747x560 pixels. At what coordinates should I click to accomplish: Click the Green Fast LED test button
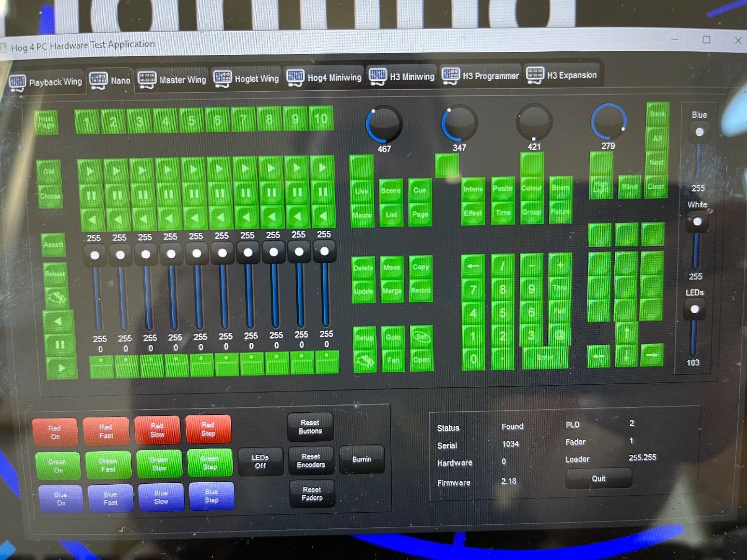[x=108, y=465]
